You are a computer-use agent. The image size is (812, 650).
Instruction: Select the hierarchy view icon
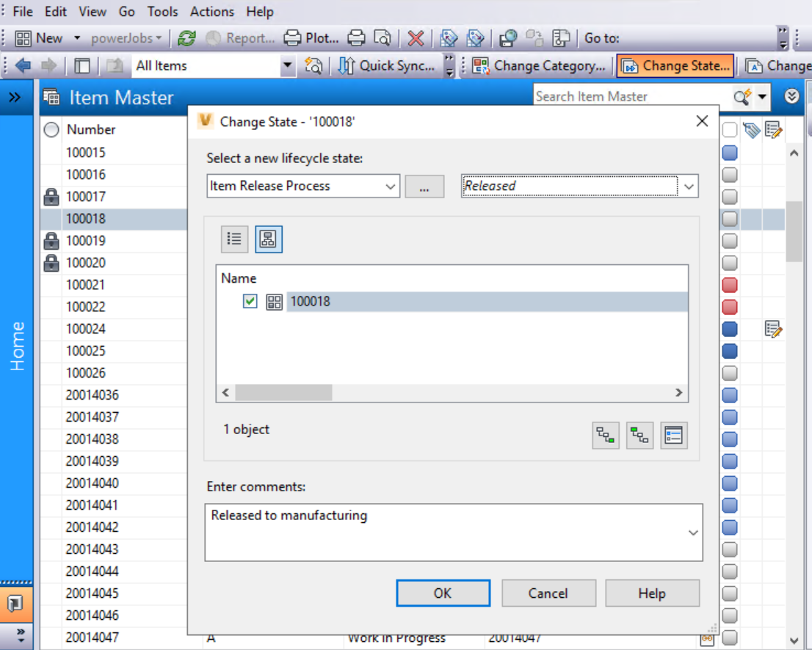269,239
